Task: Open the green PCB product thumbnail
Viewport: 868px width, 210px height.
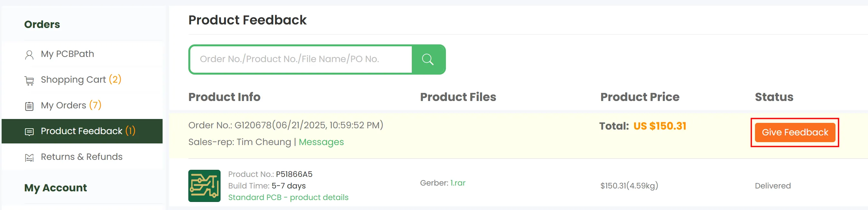Action: [x=204, y=186]
